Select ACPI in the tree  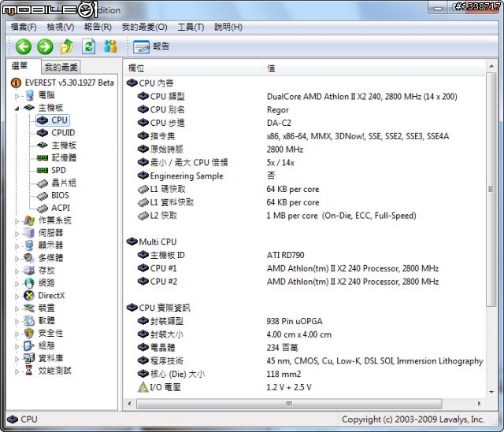coord(54,208)
